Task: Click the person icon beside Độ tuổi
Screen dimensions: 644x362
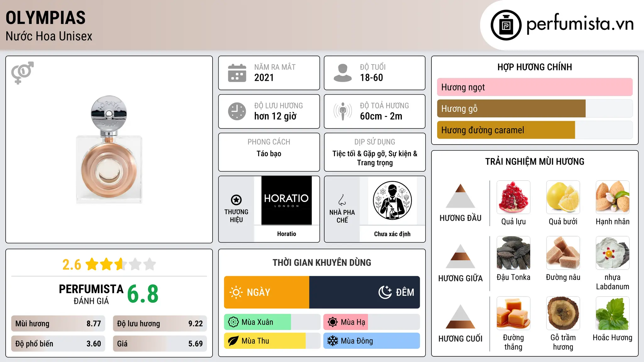Action: click(342, 73)
